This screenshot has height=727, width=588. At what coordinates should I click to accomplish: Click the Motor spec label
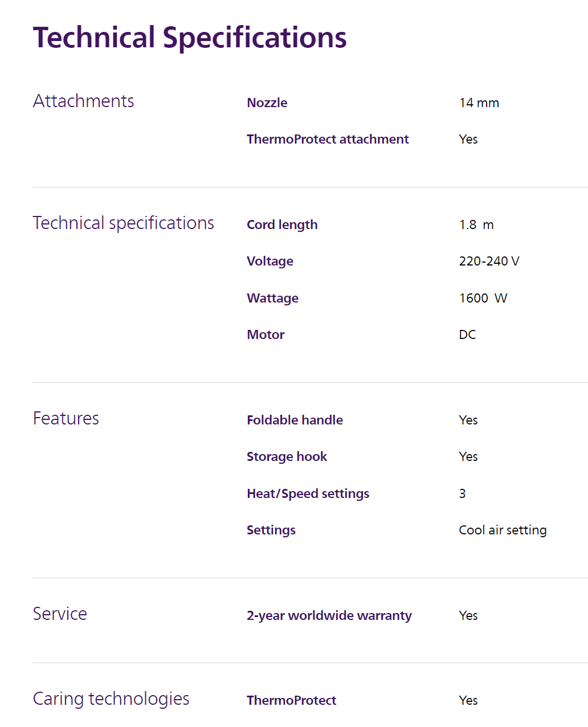pos(266,334)
